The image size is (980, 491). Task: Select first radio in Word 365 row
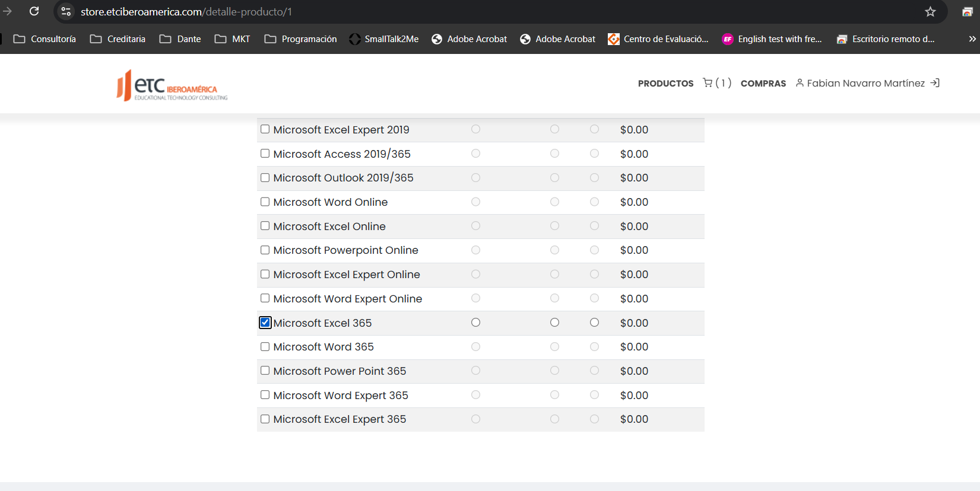tap(475, 346)
